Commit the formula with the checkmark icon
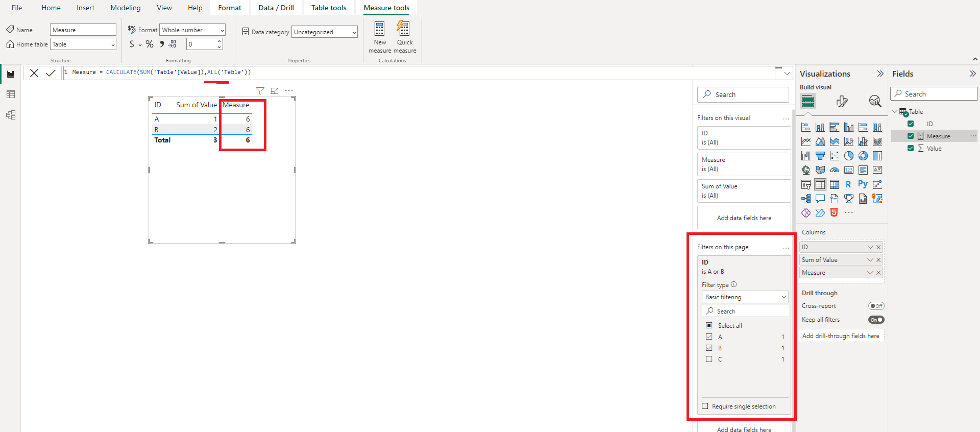This screenshot has width=980, height=432. pyautogui.click(x=51, y=73)
